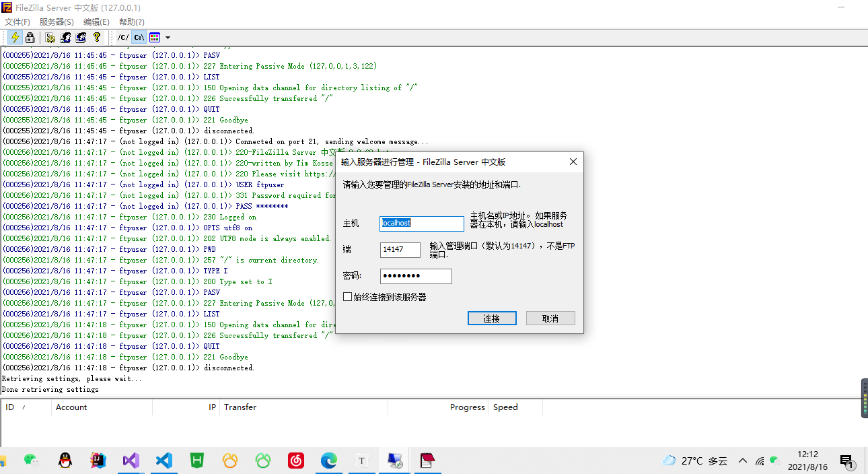This screenshot has height=474, width=868.
Task: Show hidden system tray icons chevron
Action: (x=743, y=461)
